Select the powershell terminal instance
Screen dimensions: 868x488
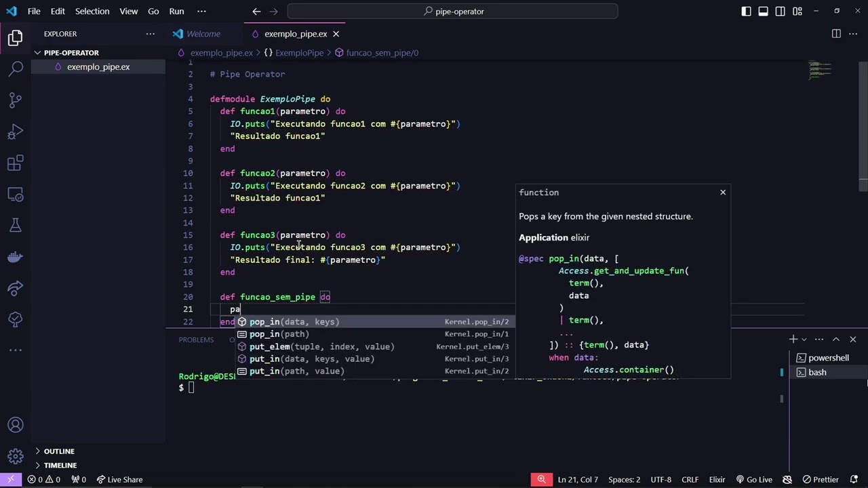[x=828, y=358]
